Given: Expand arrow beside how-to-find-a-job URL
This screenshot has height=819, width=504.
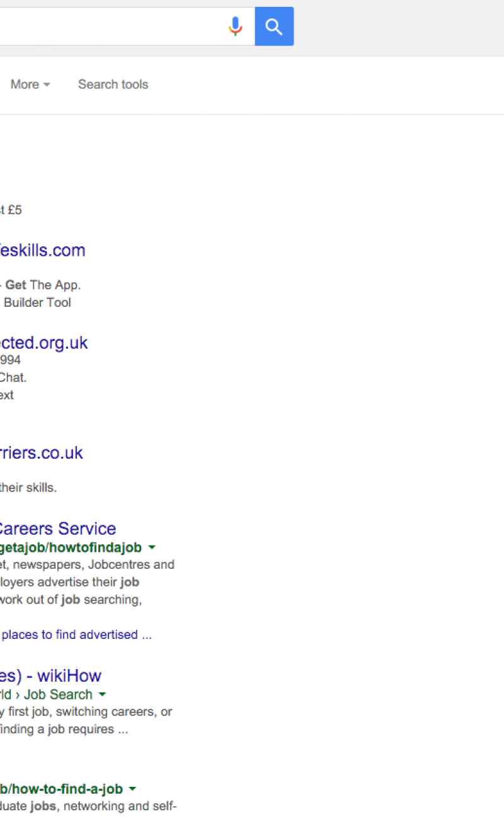Looking at the screenshot, I should pyautogui.click(x=132, y=789).
